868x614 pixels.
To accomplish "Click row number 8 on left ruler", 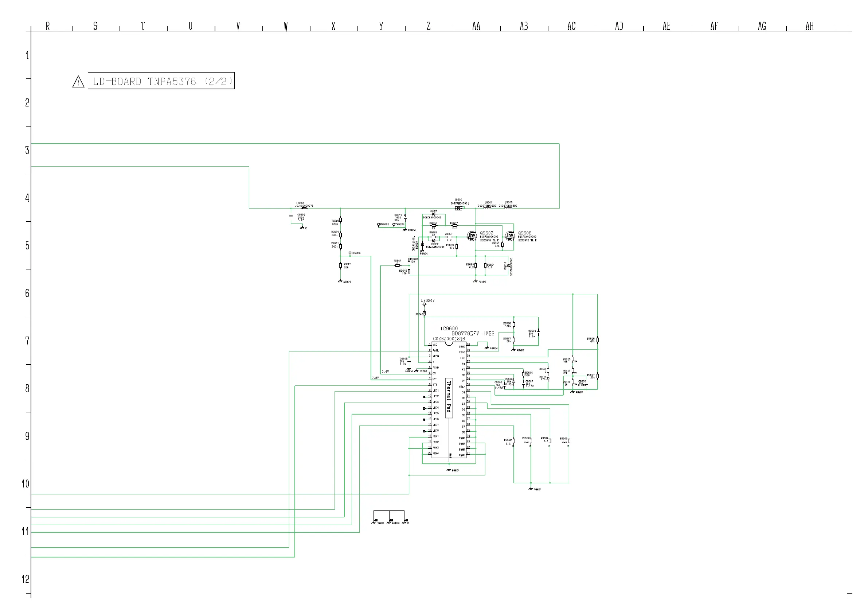I will 27,389.
